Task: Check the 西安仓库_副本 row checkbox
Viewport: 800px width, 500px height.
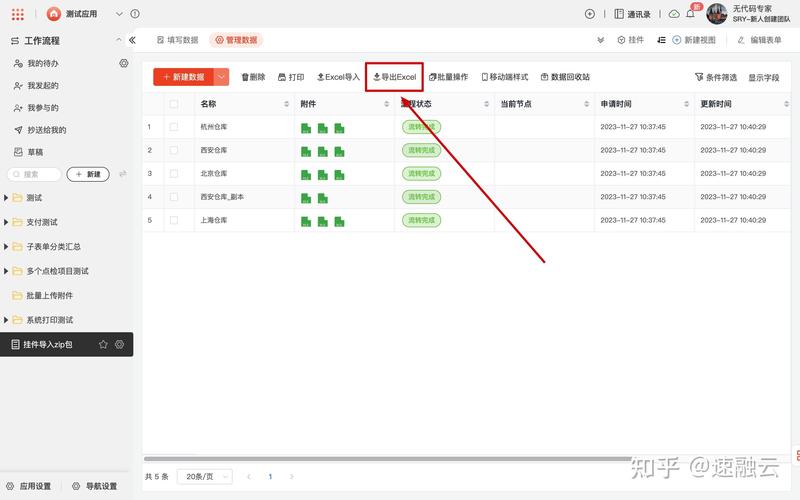Action: 174,197
